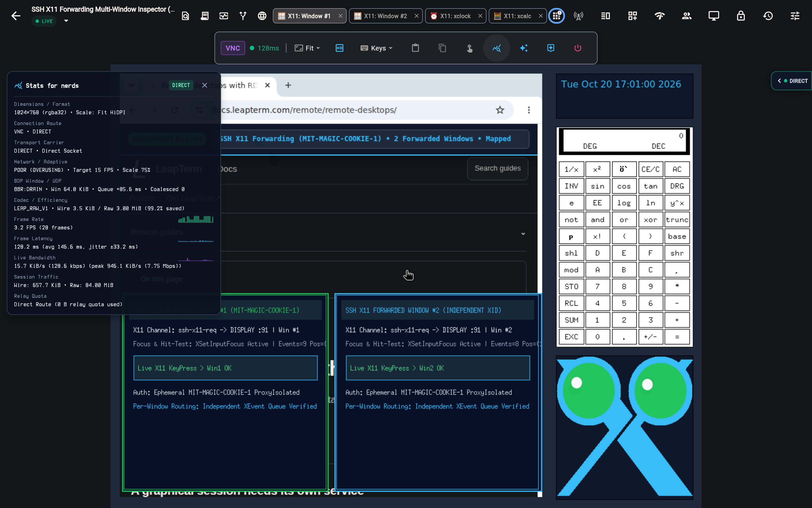Go back with the left arrow icon
The width and height of the screenshot is (812, 508).
tap(16, 16)
